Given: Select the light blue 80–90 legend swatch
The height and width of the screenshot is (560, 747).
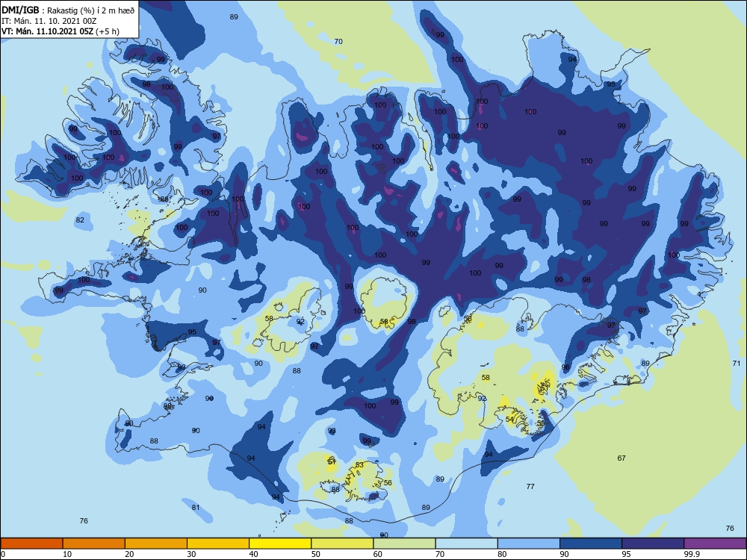Looking at the screenshot, I should pyautogui.click(x=529, y=544).
